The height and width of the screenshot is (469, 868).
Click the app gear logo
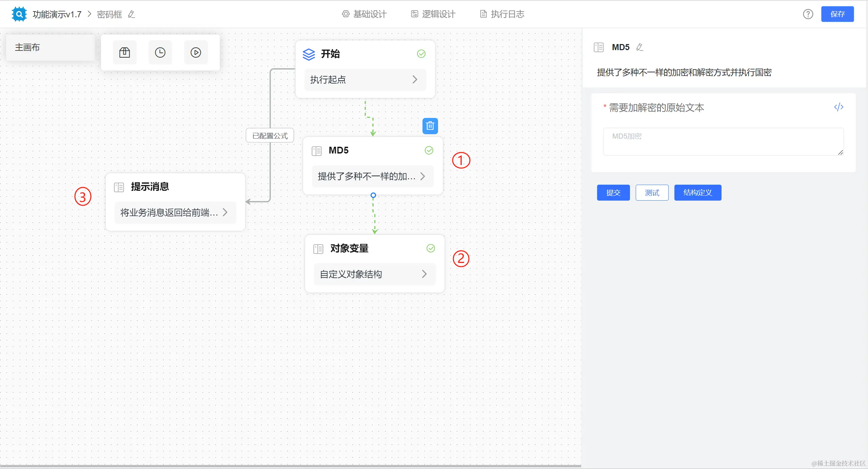[x=19, y=14]
